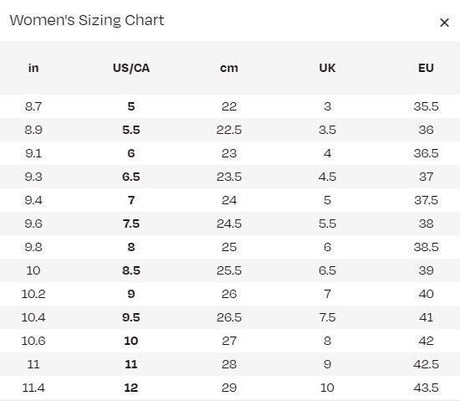Click the EU column header
Viewport: 460px width, 401px height.
[x=426, y=68]
